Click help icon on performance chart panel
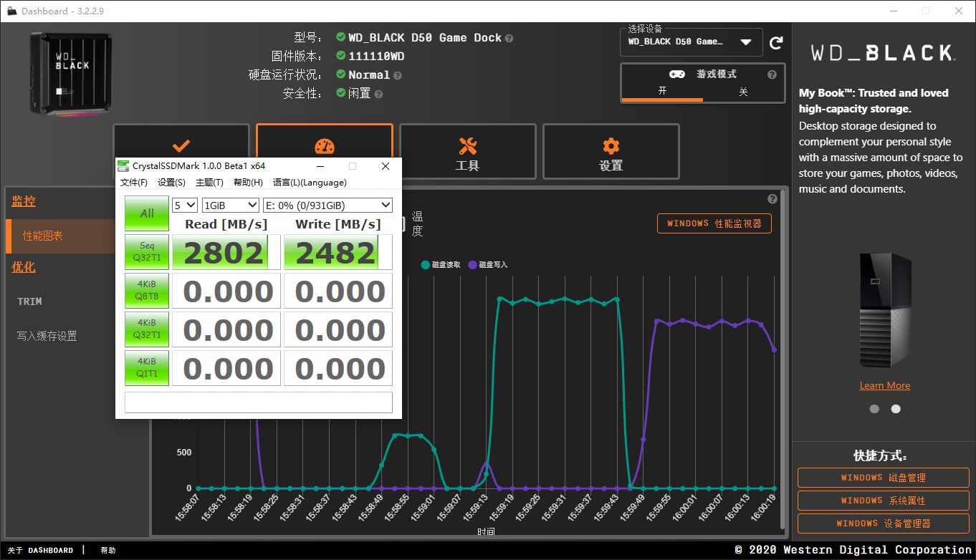Screen dimensions: 976x560 coord(772,199)
